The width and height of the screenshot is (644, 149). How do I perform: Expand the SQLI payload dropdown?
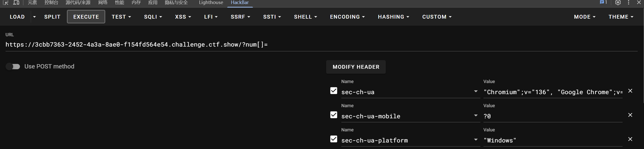coord(153,17)
